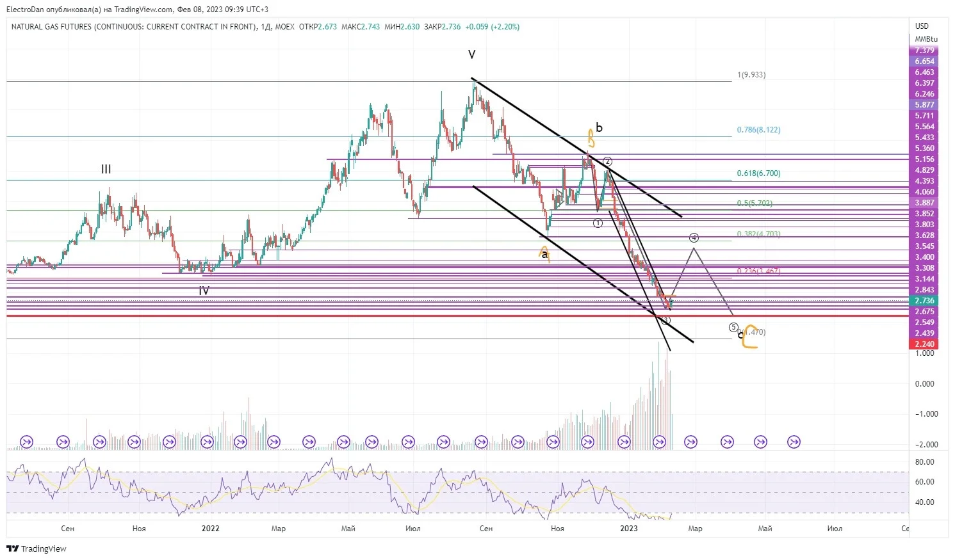Click the rollover marker above the 2022 label
Image resolution: width=955 pixels, height=560 pixels.
pos(207,442)
